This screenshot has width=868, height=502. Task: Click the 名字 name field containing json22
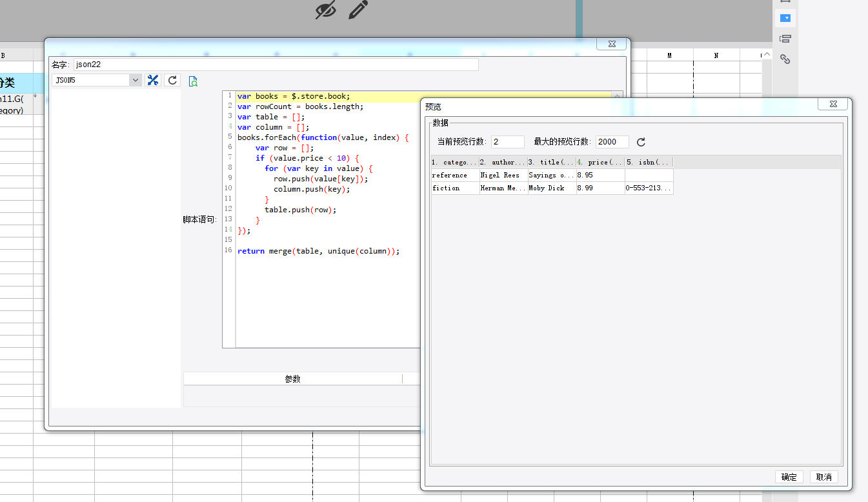coord(276,65)
